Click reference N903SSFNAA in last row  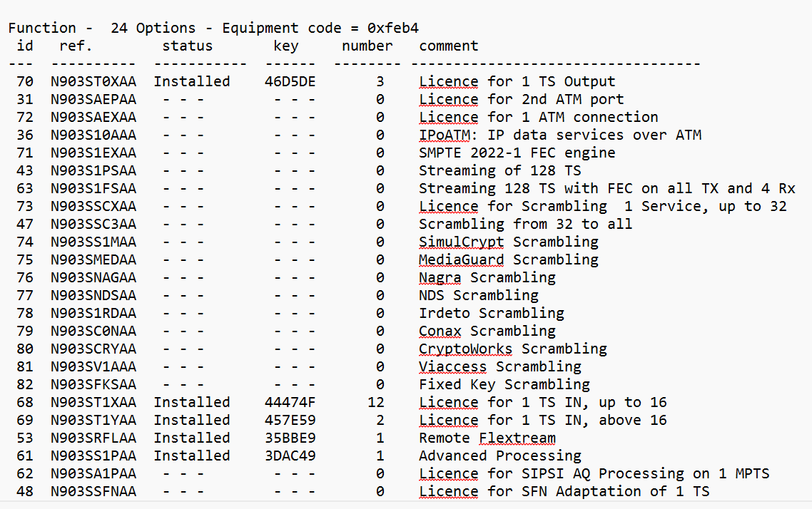(93, 491)
